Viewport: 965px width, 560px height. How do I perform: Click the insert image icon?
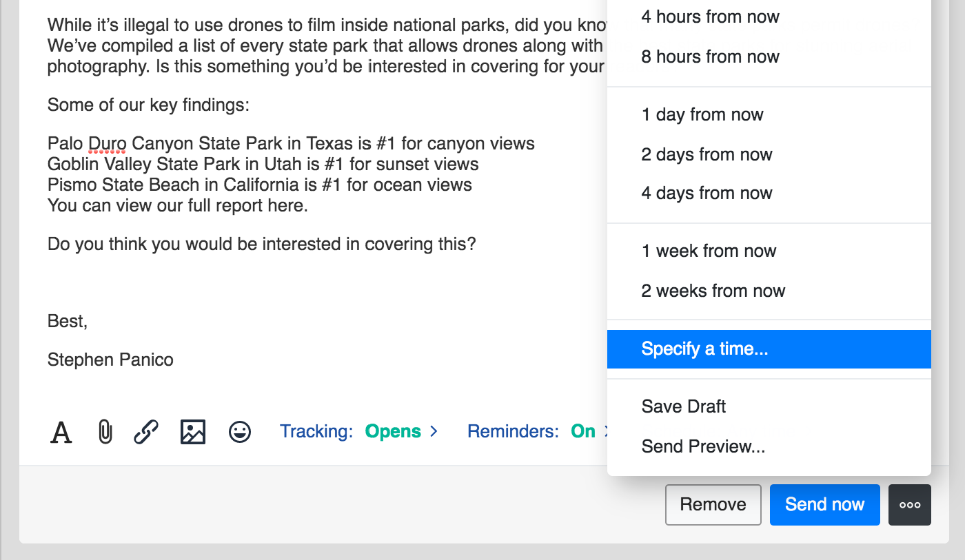pyautogui.click(x=193, y=432)
